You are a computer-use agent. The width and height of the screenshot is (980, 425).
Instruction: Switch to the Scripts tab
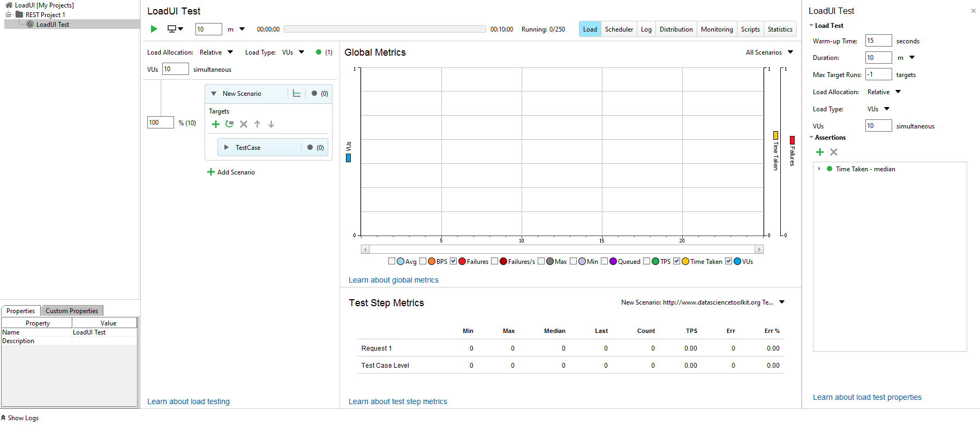pos(750,29)
